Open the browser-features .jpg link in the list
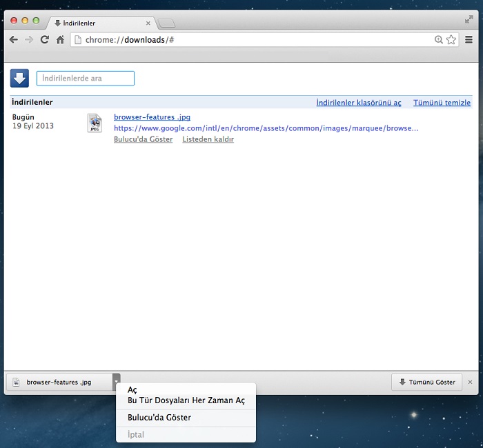The image size is (483, 448). click(152, 117)
